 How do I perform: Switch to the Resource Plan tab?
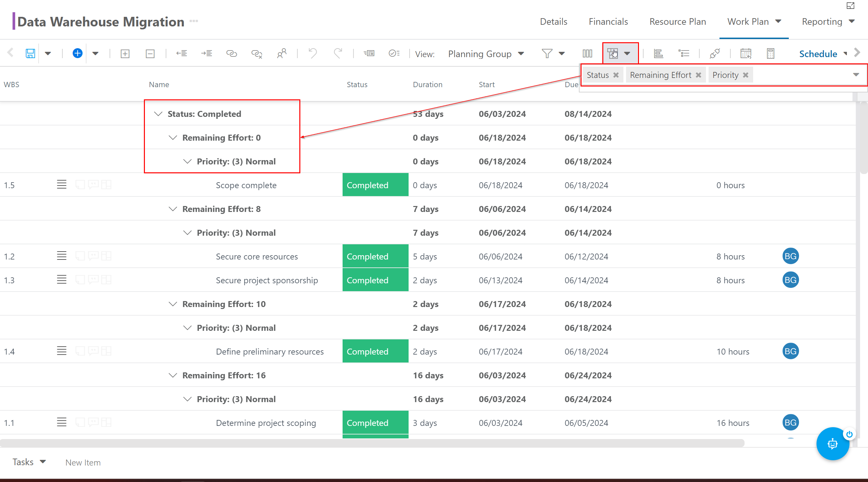tap(677, 21)
